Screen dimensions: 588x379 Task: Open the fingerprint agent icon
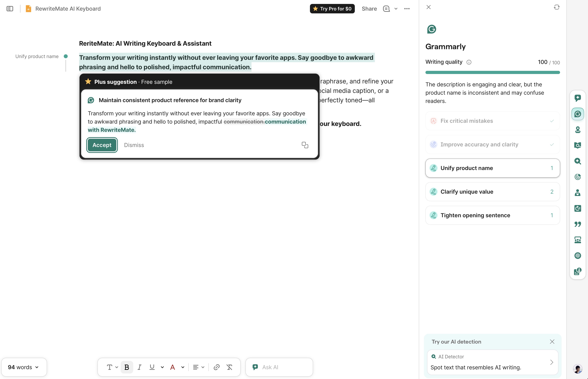tap(578, 256)
